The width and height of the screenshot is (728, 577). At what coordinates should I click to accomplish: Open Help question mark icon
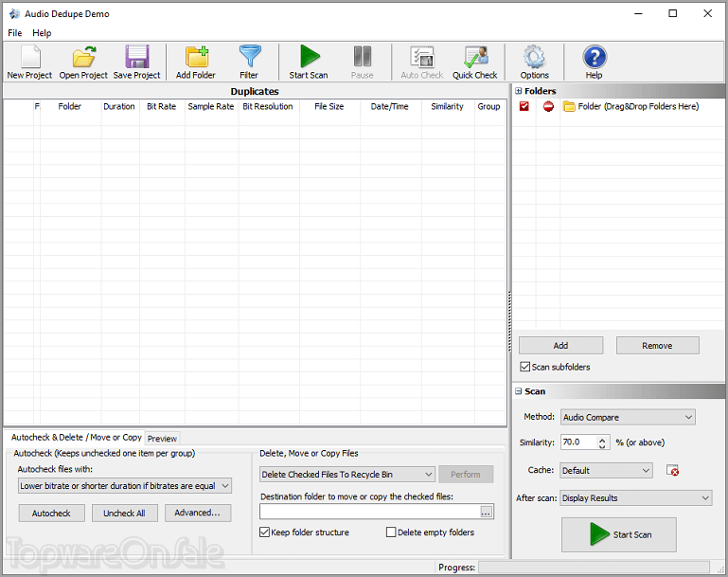[x=594, y=63]
